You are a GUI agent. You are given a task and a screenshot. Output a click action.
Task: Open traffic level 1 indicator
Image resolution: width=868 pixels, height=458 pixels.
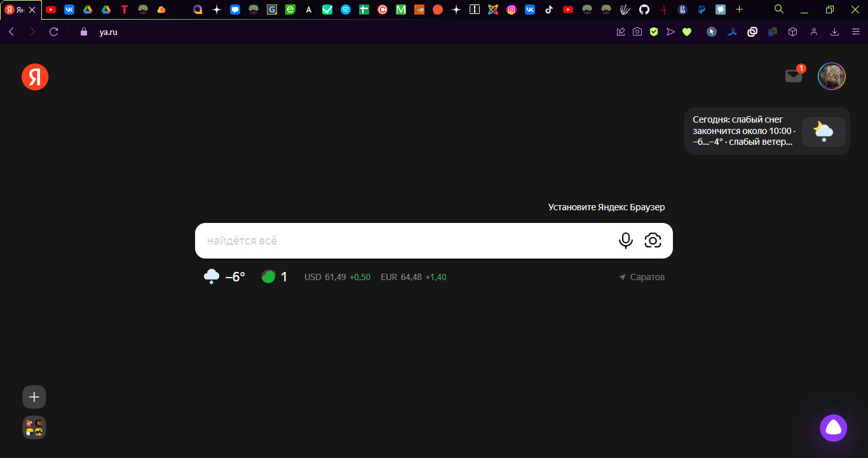[275, 276]
